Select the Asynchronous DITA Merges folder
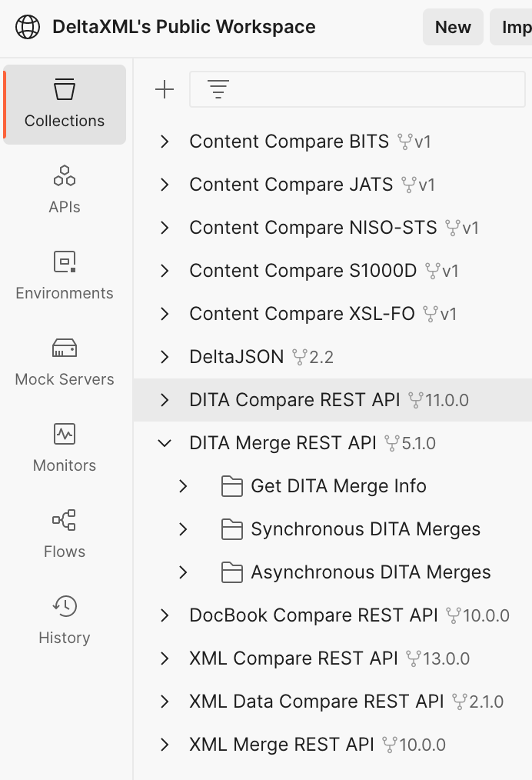 pos(370,572)
